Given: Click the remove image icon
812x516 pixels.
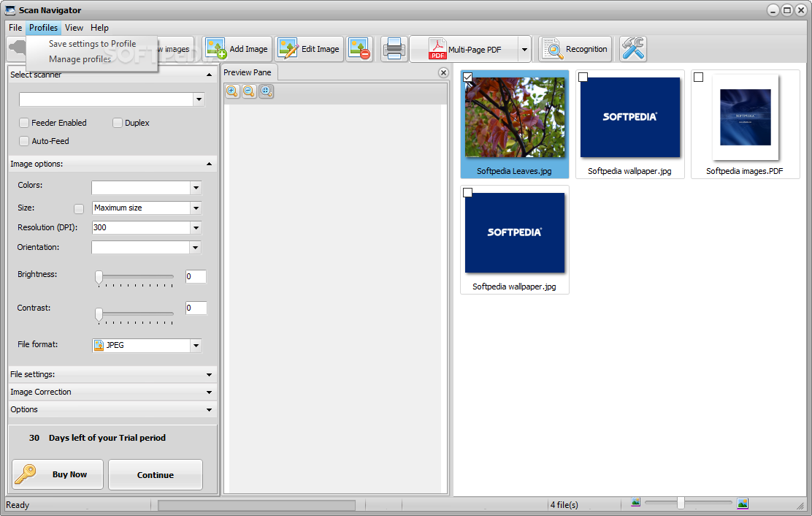Looking at the screenshot, I should click(x=360, y=49).
